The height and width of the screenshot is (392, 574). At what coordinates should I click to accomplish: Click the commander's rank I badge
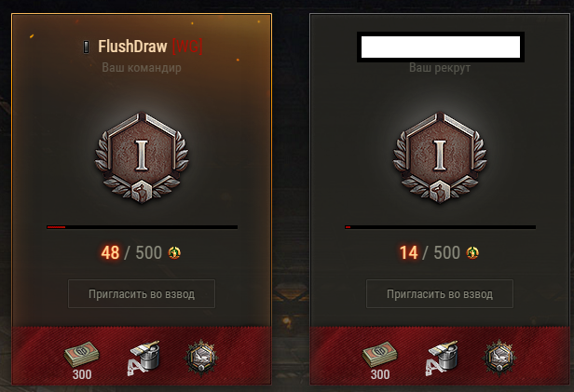(x=142, y=157)
